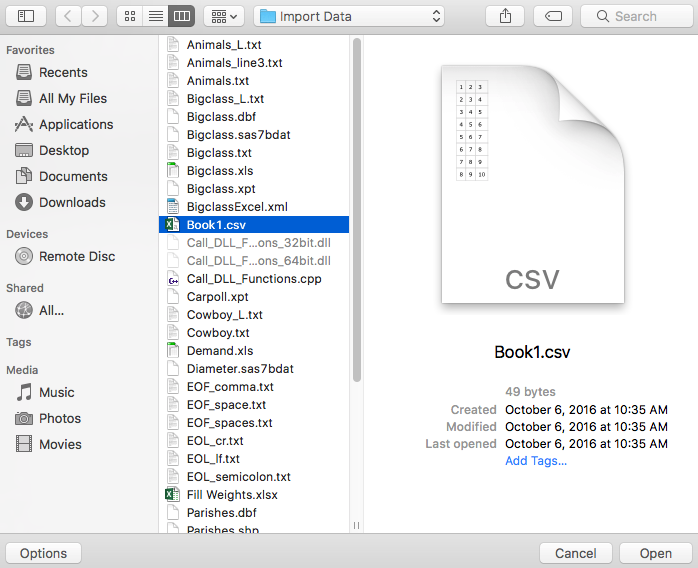Click the Bigclass.xls file icon
The width and height of the screenshot is (698, 568).
pos(173,171)
